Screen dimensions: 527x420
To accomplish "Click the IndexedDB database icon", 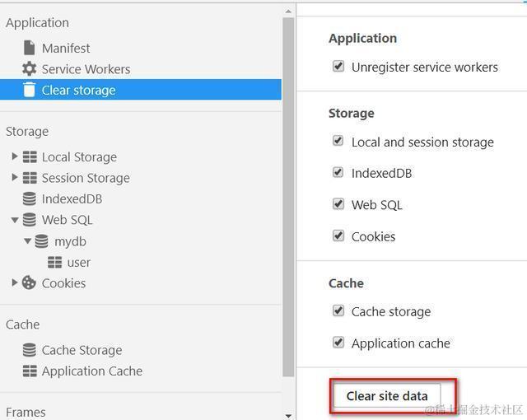I will (x=30, y=198).
